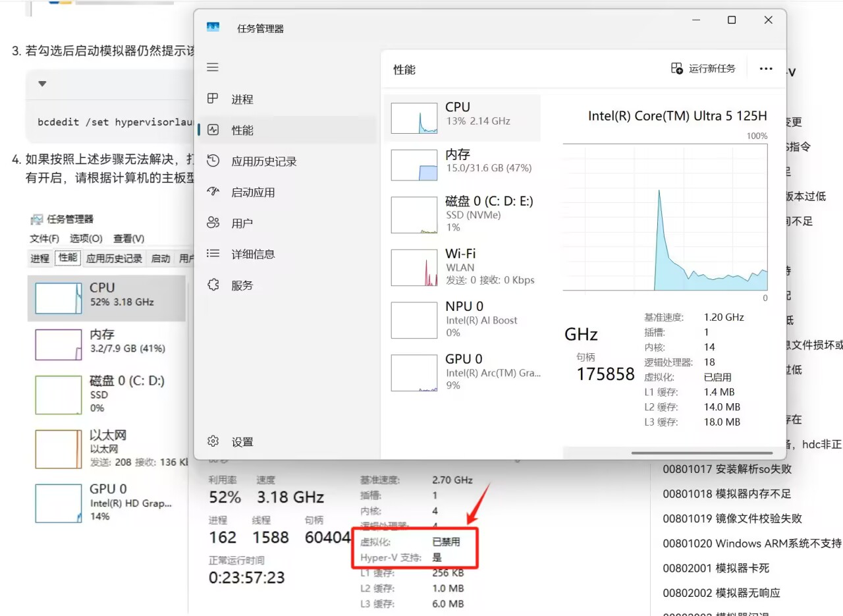
Task: Select 磁盘 0 (C: D: E:) performance item
Action: (x=462, y=214)
